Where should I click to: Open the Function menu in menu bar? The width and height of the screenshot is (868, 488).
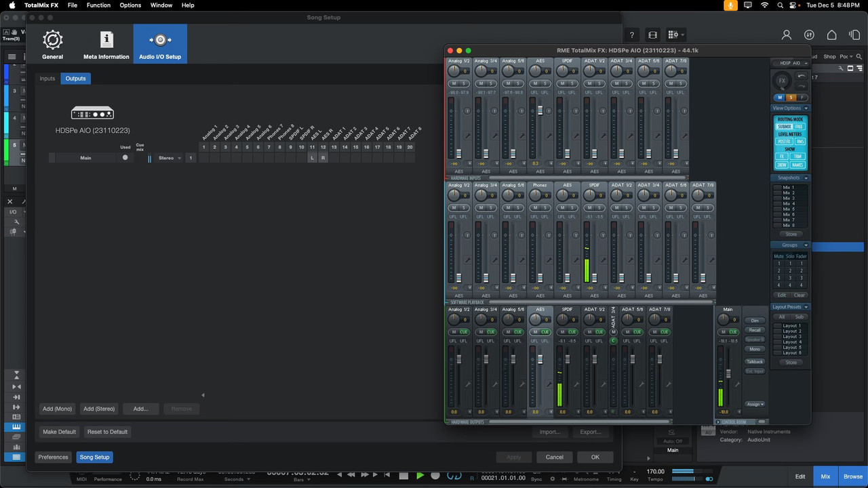tap(98, 5)
